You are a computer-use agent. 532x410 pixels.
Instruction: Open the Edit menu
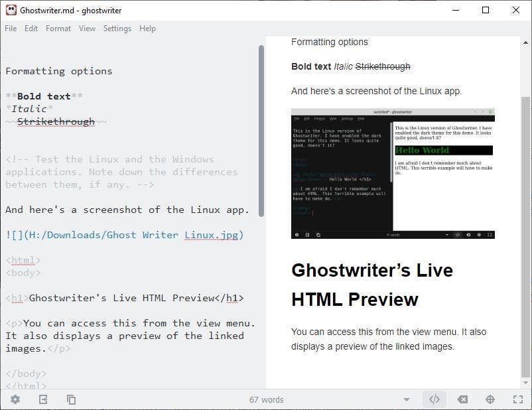(31, 29)
